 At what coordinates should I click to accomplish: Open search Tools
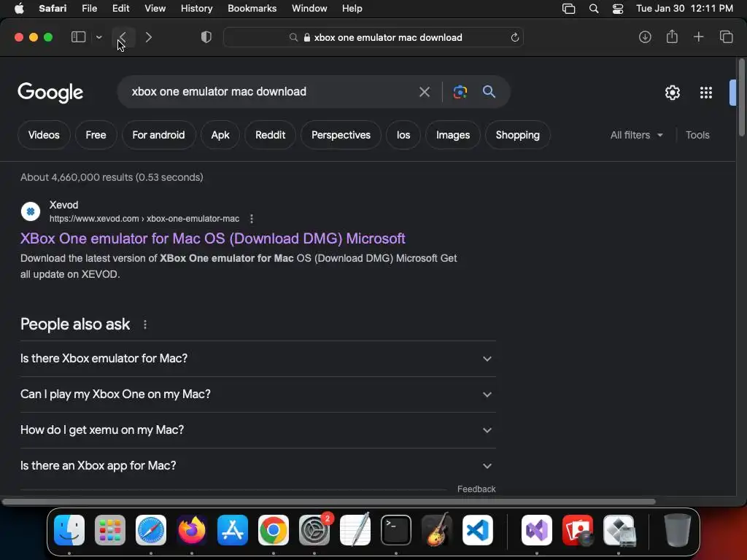(x=697, y=135)
